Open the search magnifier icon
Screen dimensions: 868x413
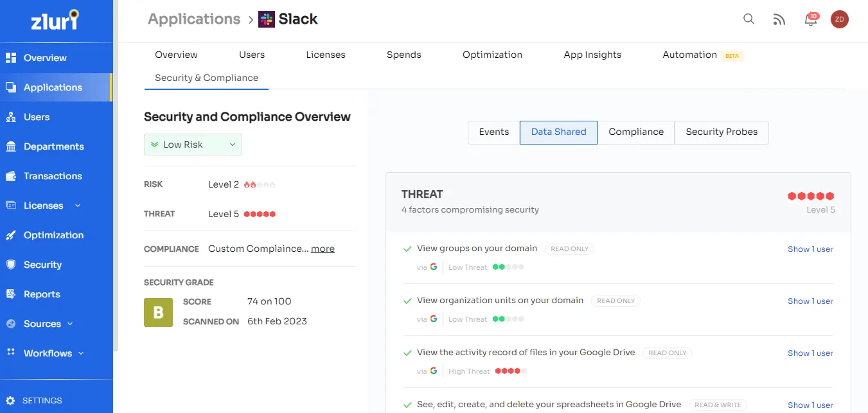pos(748,19)
